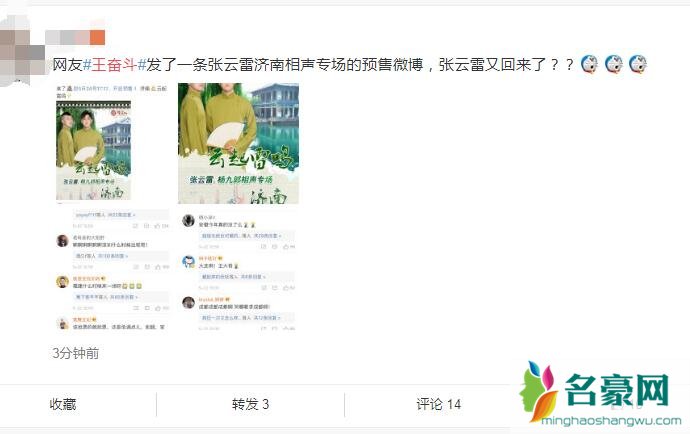Click the yellow-ringed commenter avatar in left screenshot
The image size is (690, 434).
pyautogui.click(x=62, y=282)
